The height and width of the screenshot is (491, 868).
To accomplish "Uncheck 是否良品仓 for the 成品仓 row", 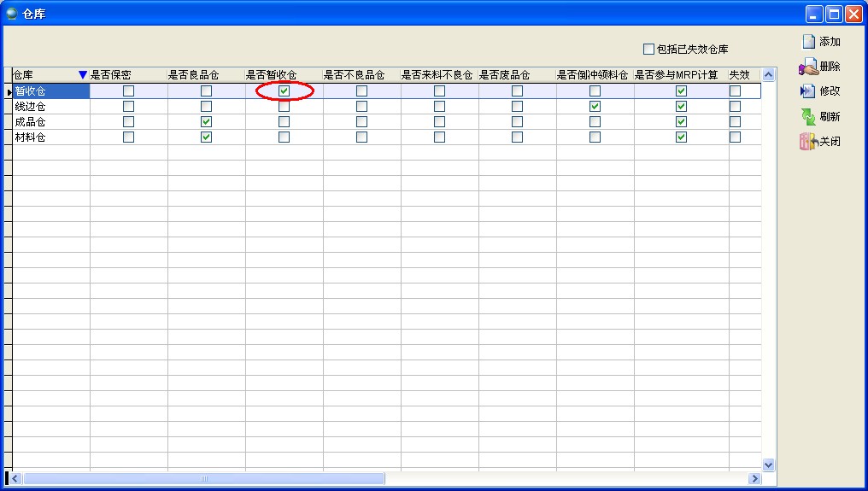I will coord(206,122).
